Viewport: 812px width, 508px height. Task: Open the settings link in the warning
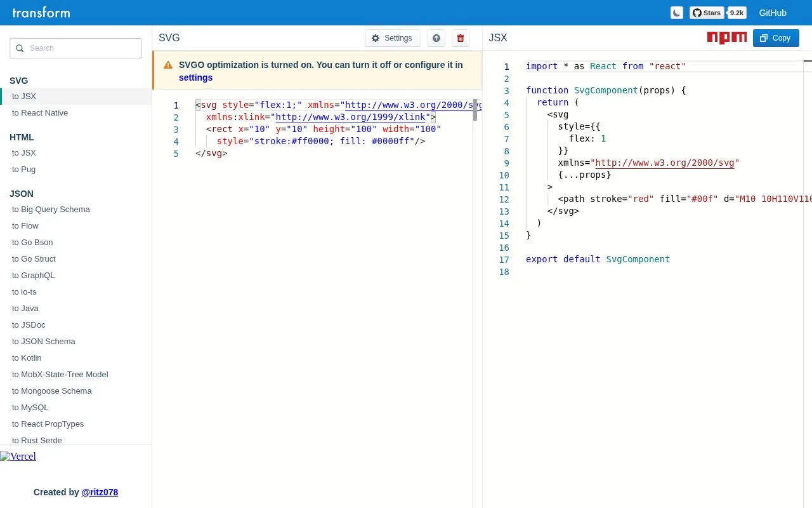click(195, 77)
